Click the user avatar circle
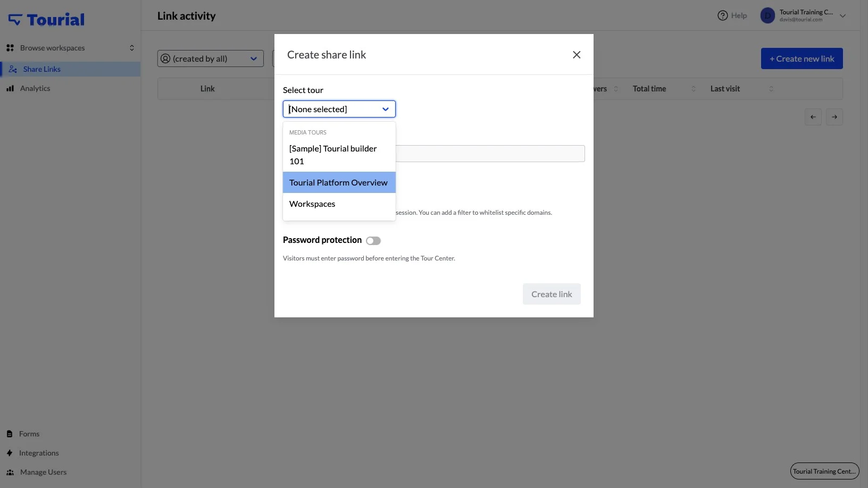The height and width of the screenshot is (488, 868). 767,15
